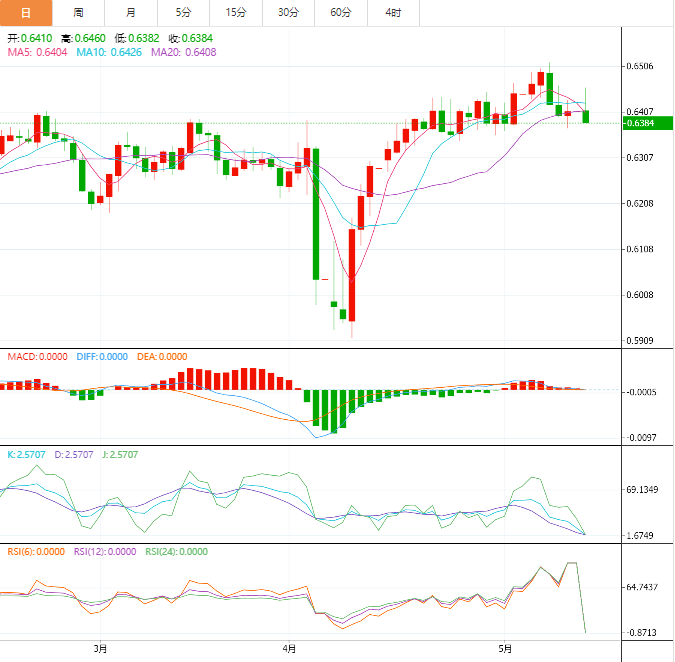Screen dimensions: 675x662
Task: Switch to the 周 weekly tab
Action: pyautogui.click(x=78, y=13)
